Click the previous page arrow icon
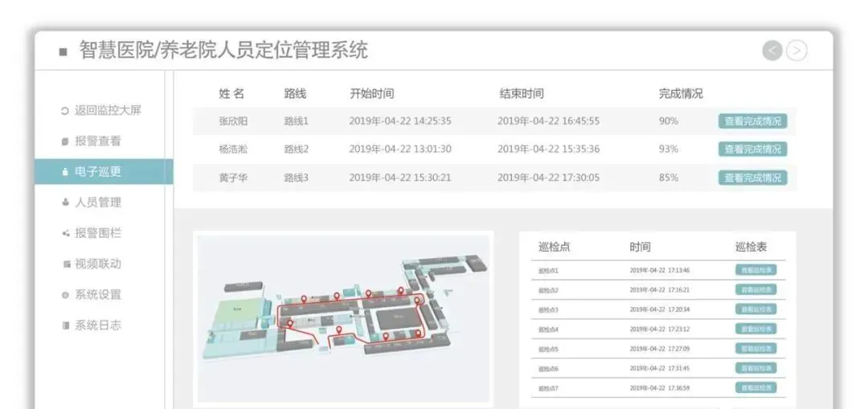This screenshot has width=868, height=409. click(x=772, y=51)
